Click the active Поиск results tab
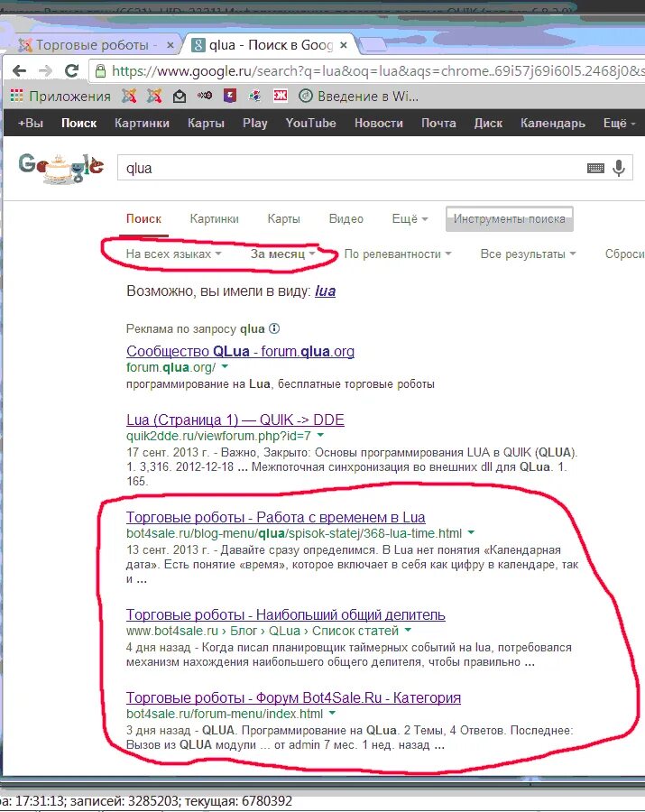The image size is (645, 812). 144,218
